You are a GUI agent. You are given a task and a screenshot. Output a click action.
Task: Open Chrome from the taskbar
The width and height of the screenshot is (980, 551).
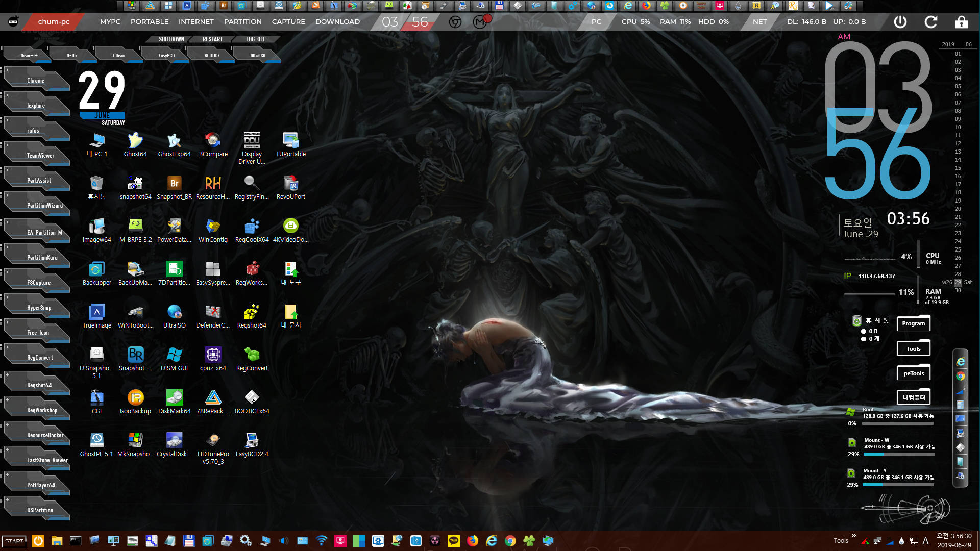510,541
